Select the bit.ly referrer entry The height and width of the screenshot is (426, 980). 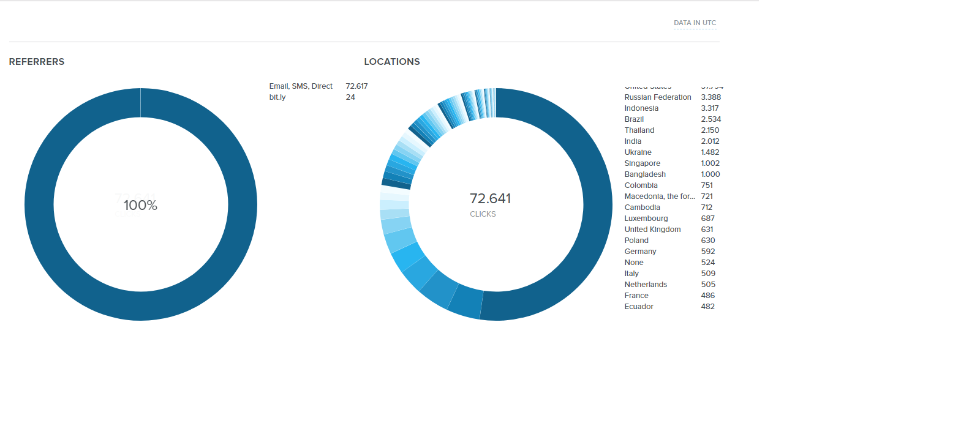click(x=277, y=97)
